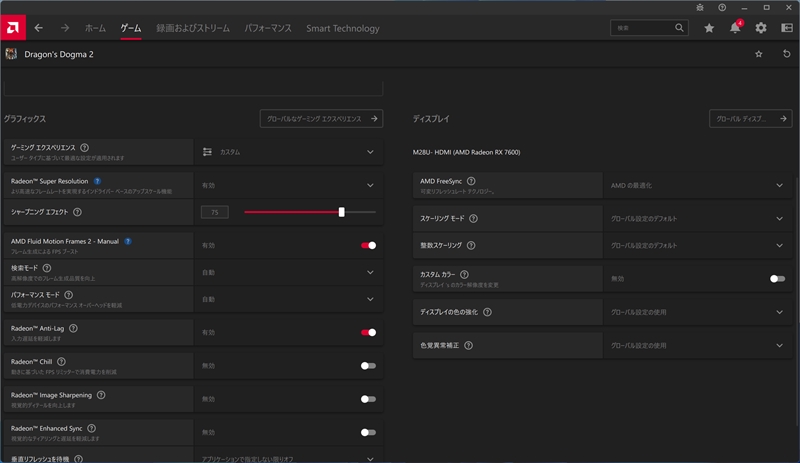Enable Radeon Enhanced Sync toggle
The height and width of the screenshot is (463, 800).
[x=368, y=432]
